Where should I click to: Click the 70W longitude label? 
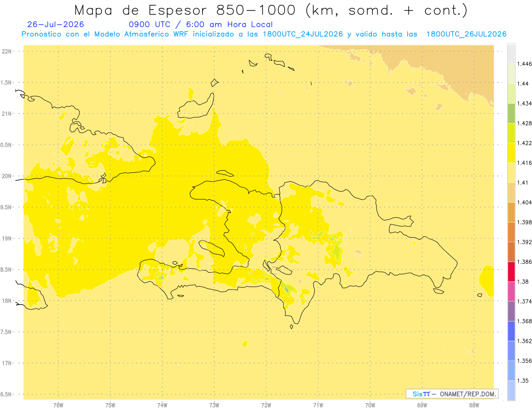coord(370,405)
